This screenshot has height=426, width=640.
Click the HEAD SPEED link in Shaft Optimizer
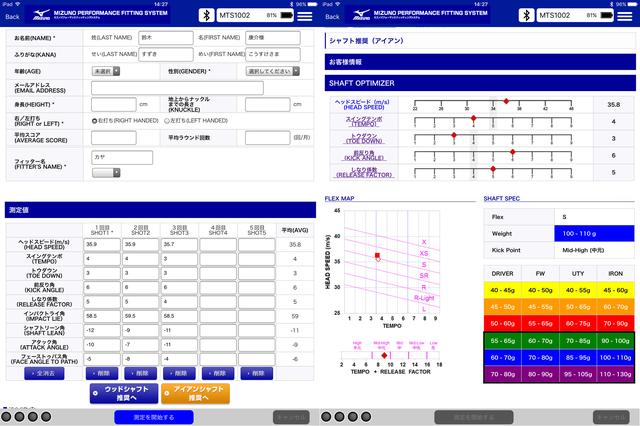click(362, 104)
